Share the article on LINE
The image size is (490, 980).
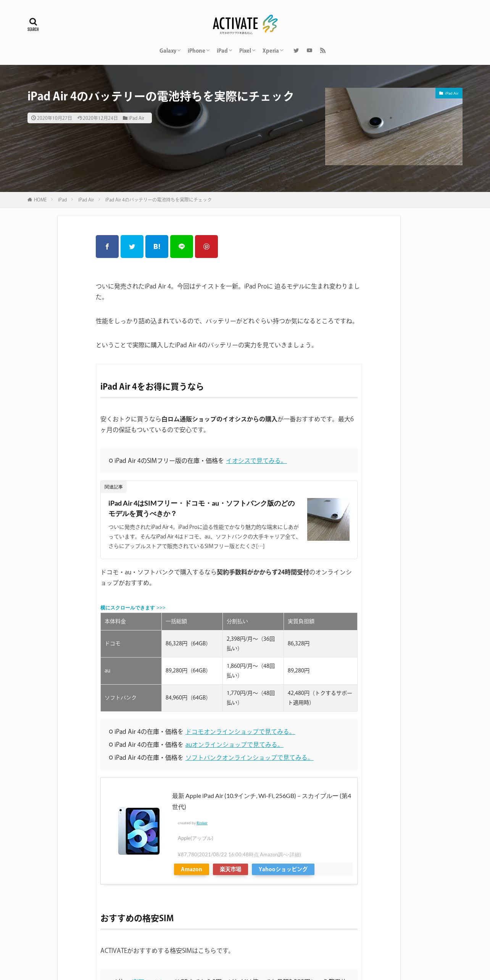pyautogui.click(x=182, y=247)
